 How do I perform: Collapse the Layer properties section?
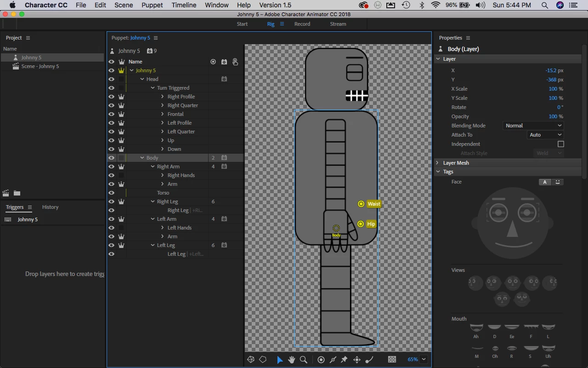pyautogui.click(x=438, y=59)
